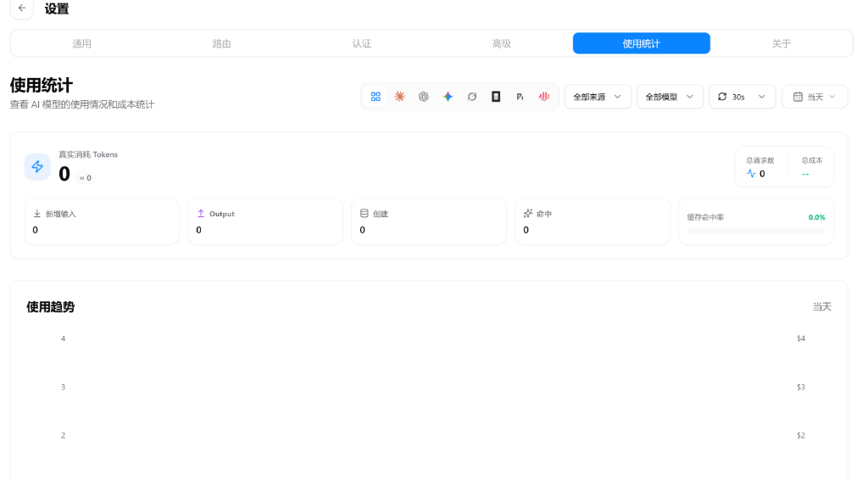Click the 真实消耗 Tokens label

(x=88, y=154)
